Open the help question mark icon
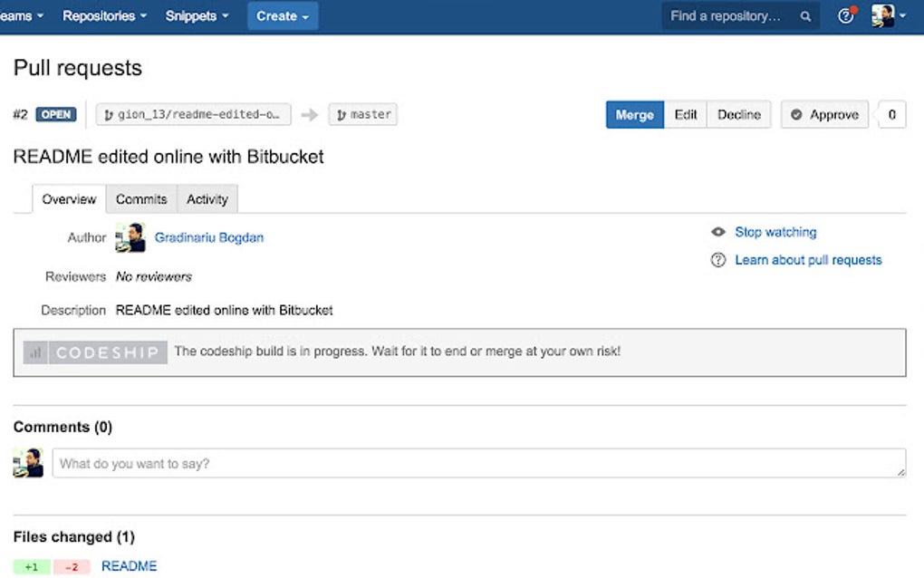Viewport: 924px width, 578px height. coord(846,16)
